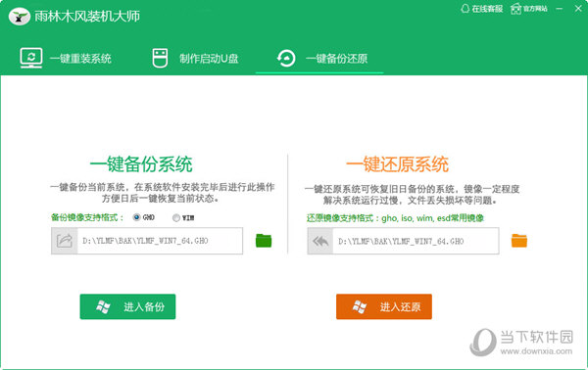Image resolution: width=588 pixels, height=370 pixels.
Task: Open the 一键重装系统 tab
Action: pyautogui.click(x=66, y=59)
